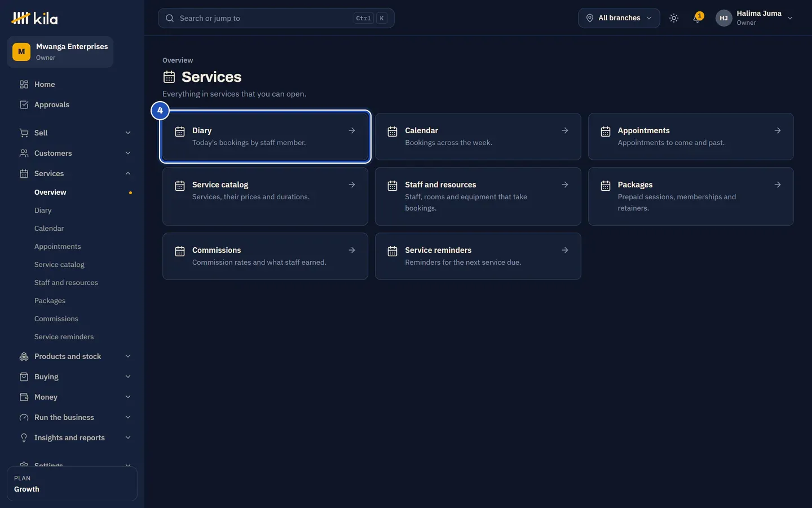The height and width of the screenshot is (508, 812).
Task: Click the Run the business gauge icon
Action: point(24,417)
